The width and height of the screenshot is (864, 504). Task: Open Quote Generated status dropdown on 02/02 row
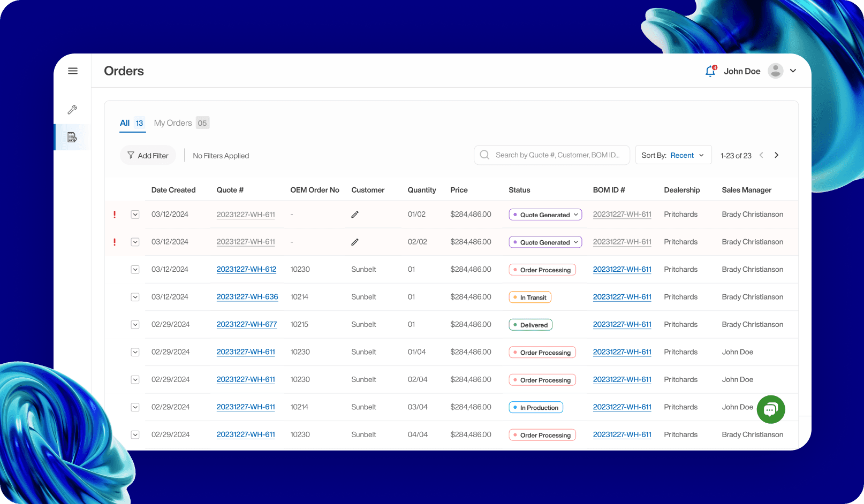545,242
